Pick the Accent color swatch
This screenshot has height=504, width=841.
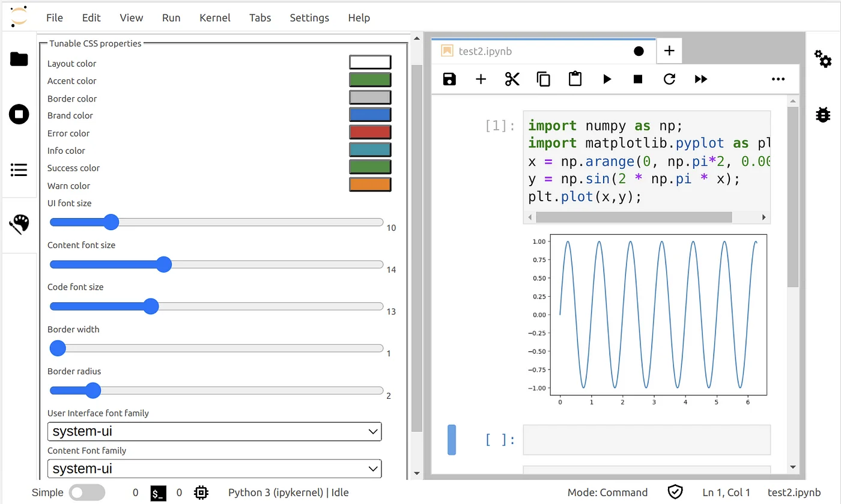tap(370, 80)
